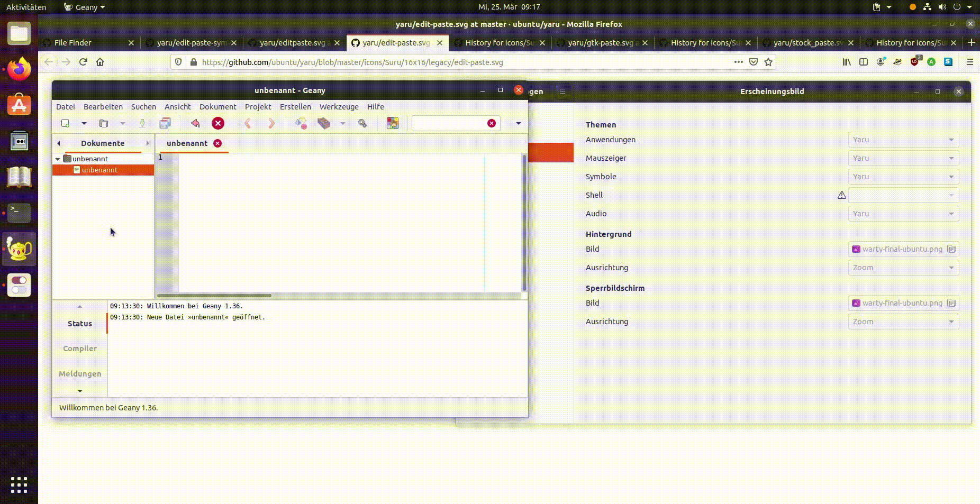Open the Datei menu in Geany
The image size is (980, 504).
[x=66, y=107]
